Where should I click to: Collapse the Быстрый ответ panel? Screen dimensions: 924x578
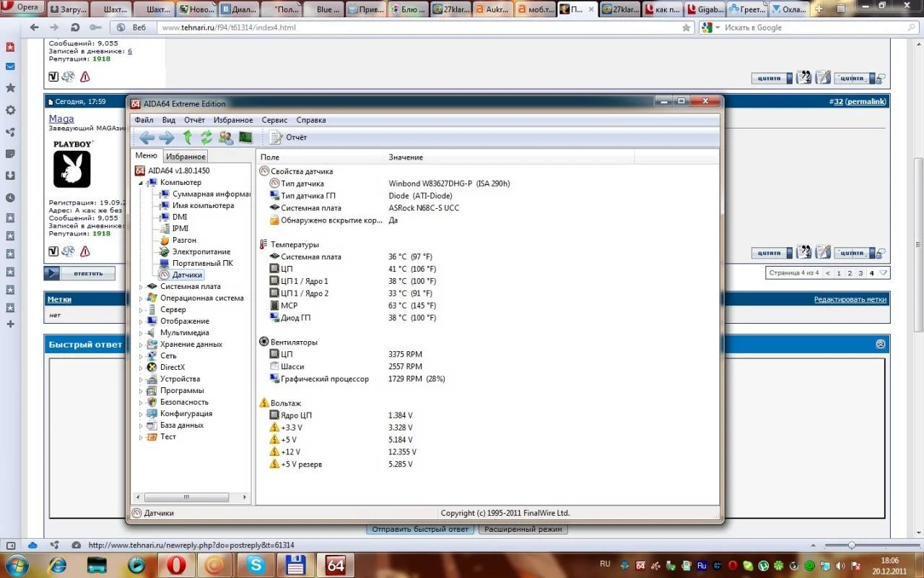tap(880, 345)
